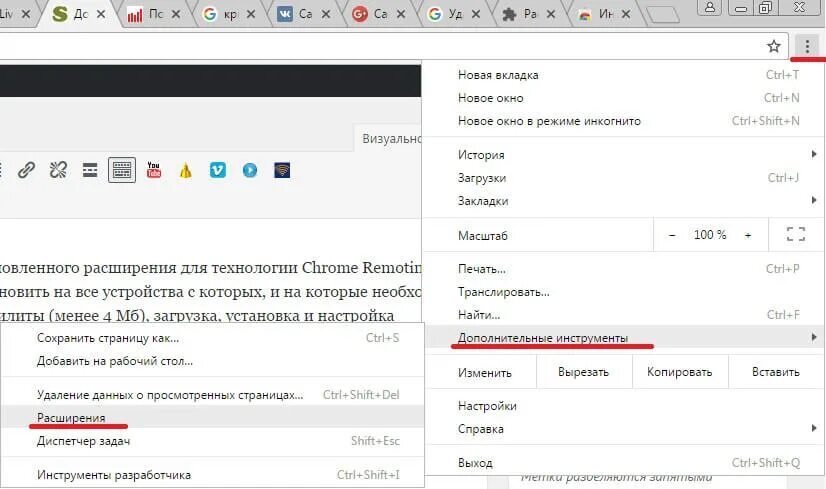Click the blue round play icon
Image resolution: width=826 pixels, height=489 pixels.
(x=250, y=170)
